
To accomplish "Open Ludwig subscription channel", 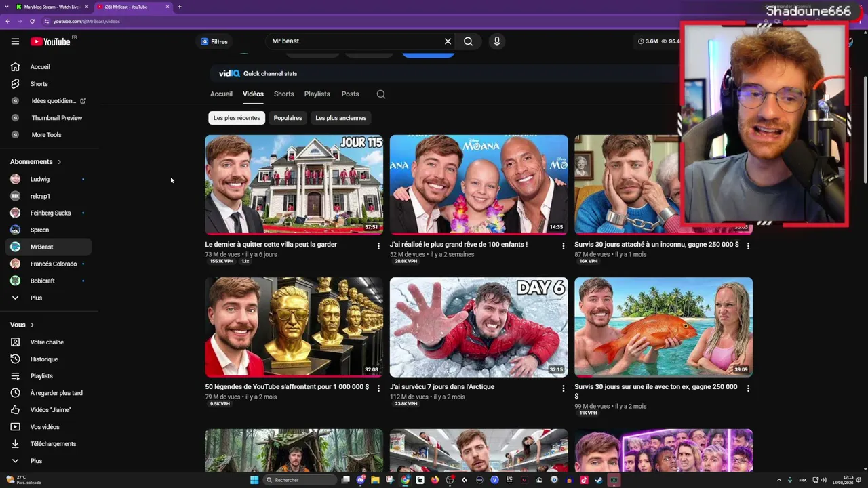I will point(49,179).
